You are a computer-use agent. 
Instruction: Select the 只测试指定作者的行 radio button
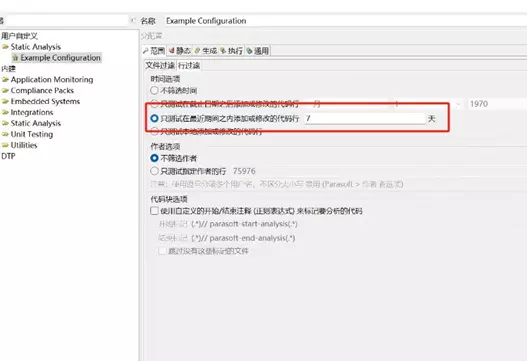pyautogui.click(x=154, y=171)
